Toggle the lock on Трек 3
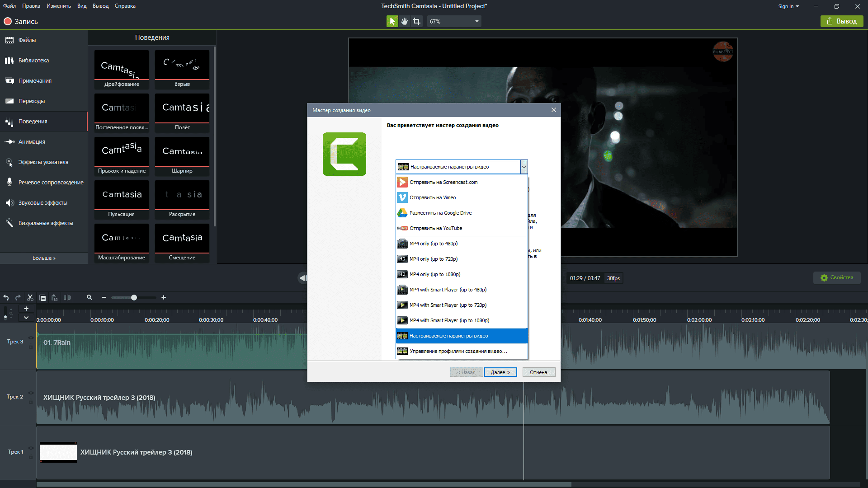The height and width of the screenshot is (488, 868). click(x=31, y=347)
